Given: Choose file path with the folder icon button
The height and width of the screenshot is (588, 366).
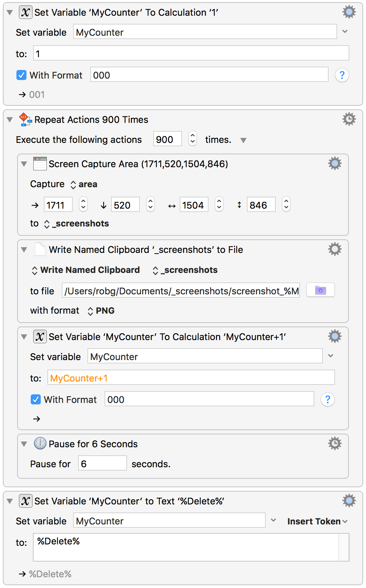Looking at the screenshot, I should (320, 290).
